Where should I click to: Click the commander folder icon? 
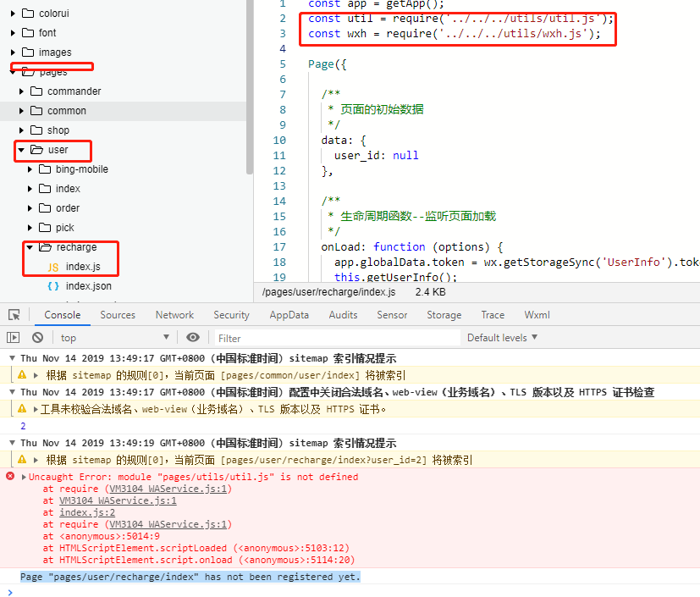pos(36,91)
